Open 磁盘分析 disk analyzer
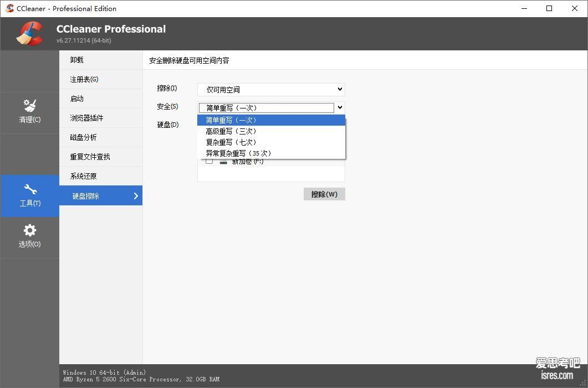The image size is (588, 388). coord(101,137)
